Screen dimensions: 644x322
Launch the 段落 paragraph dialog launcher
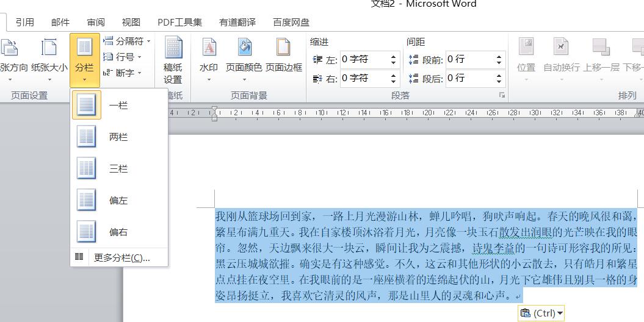point(502,95)
